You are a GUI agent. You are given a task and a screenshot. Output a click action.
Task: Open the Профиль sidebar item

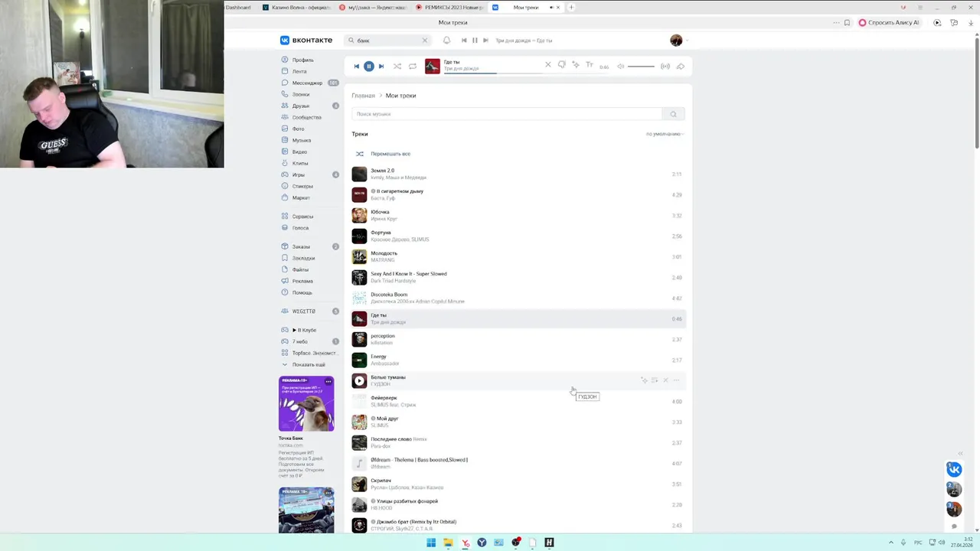click(302, 60)
